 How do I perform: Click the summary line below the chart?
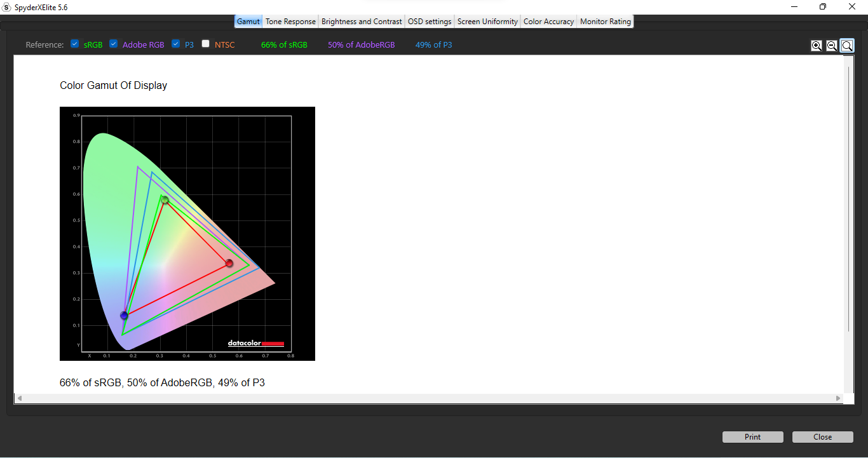[162, 383]
